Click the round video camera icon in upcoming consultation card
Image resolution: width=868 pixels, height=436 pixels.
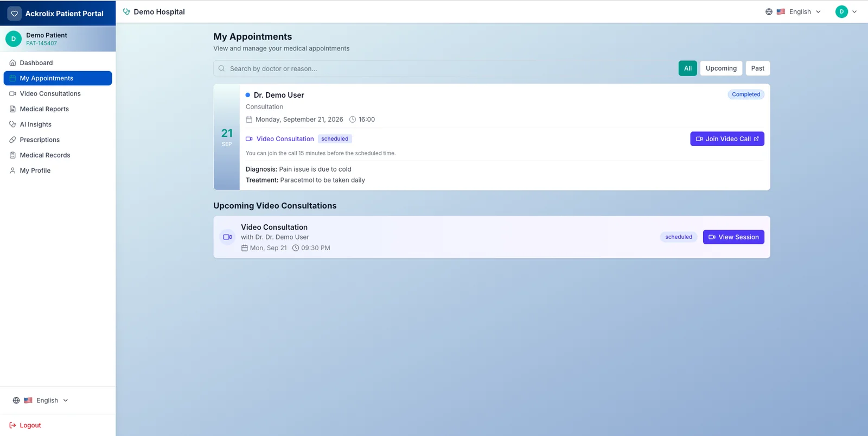pyautogui.click(x=227, y=237)
